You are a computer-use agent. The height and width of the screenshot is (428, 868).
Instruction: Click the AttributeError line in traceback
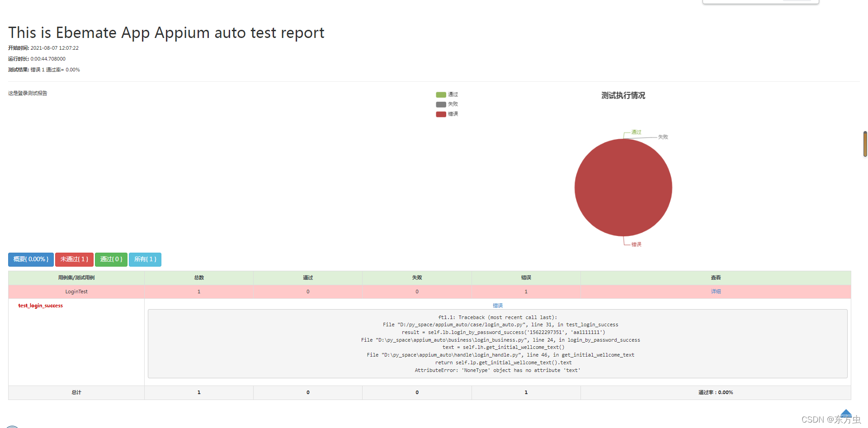tap(498, 370)
